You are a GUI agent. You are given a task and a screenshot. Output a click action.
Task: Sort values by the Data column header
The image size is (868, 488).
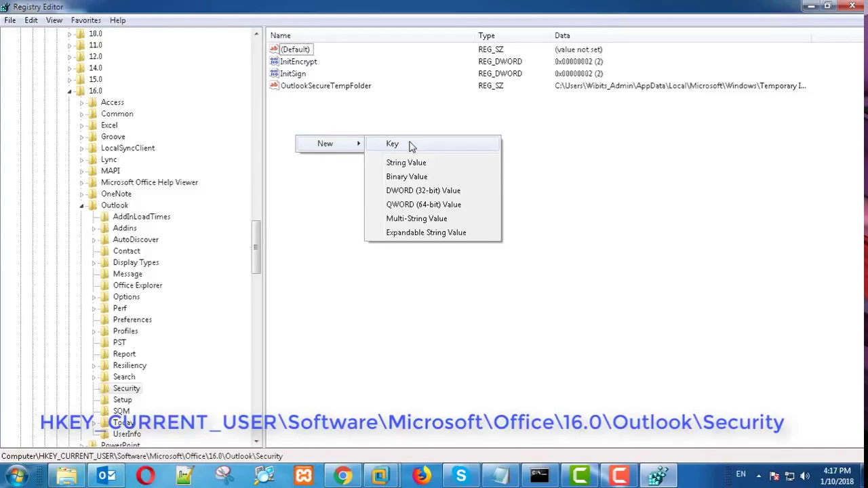click(x=682, y=35)
